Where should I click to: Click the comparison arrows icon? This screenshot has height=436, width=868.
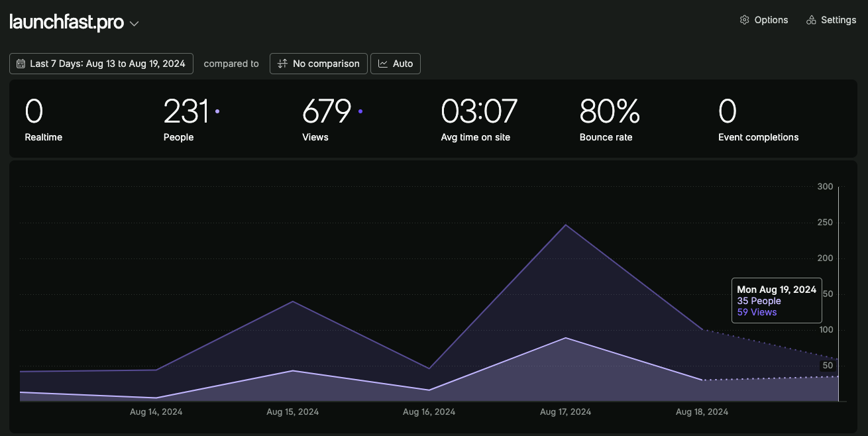point(282,64)
